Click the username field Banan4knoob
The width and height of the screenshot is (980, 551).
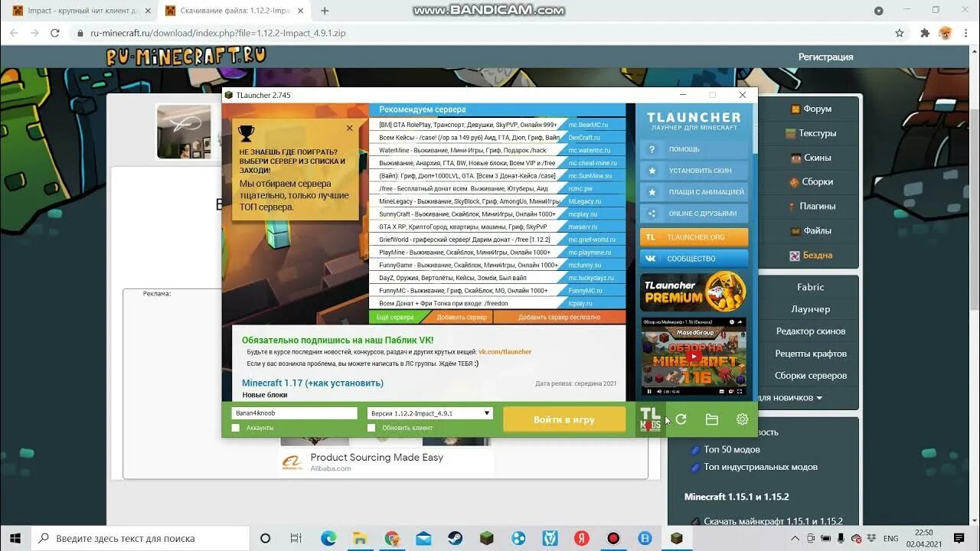tap(294, 413)
